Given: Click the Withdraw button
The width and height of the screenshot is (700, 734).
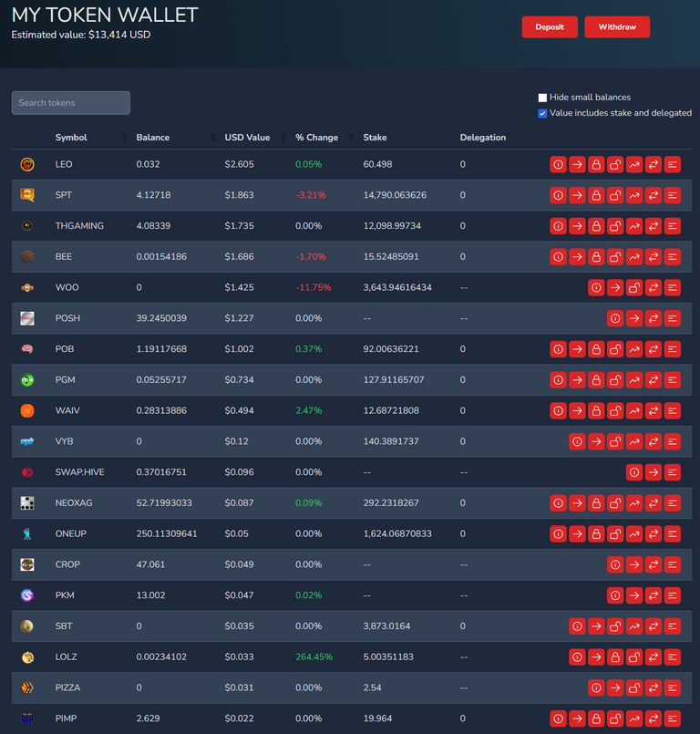Looking at the screenshot, I should [x=617, y=27].
